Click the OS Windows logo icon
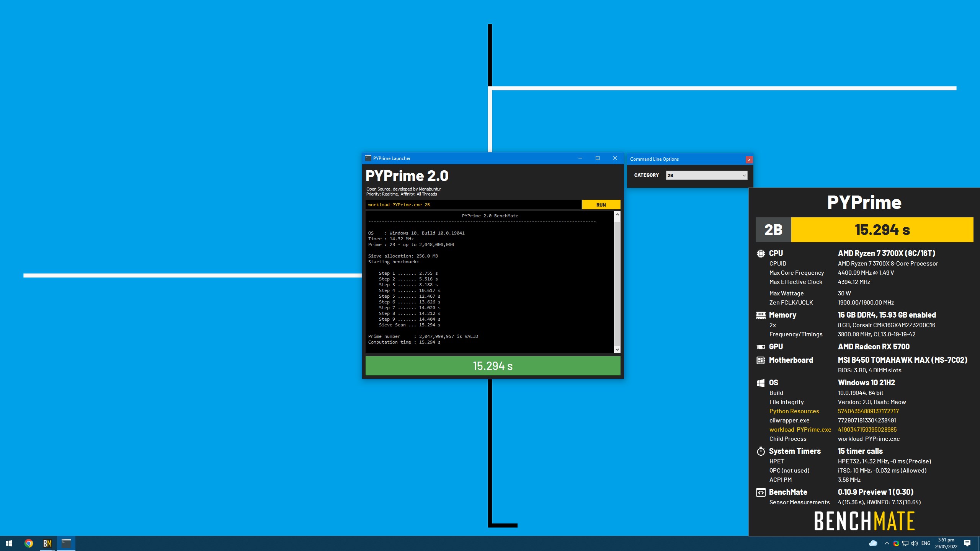This screenshot has width=980, height=551. tap(761, 383)
